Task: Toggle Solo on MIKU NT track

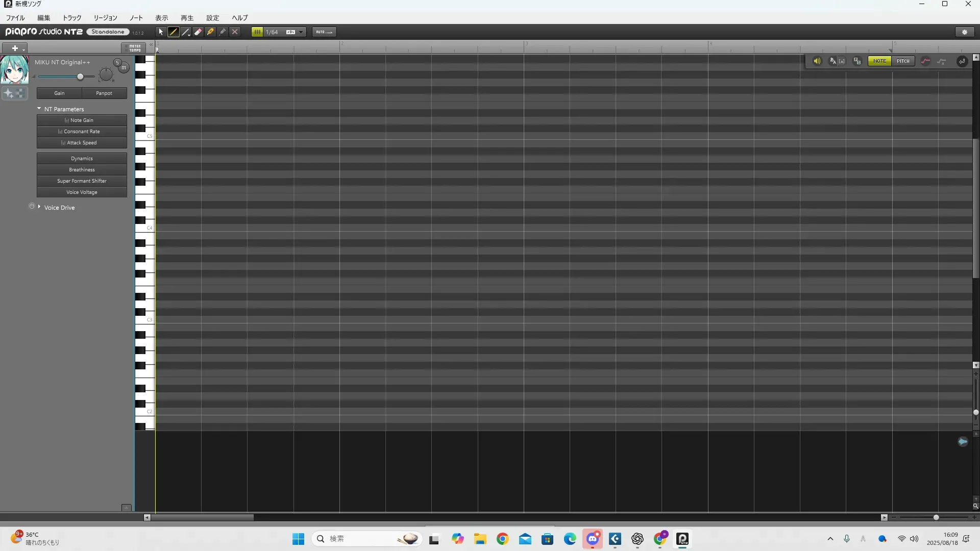Action: (x=117, y=62)
